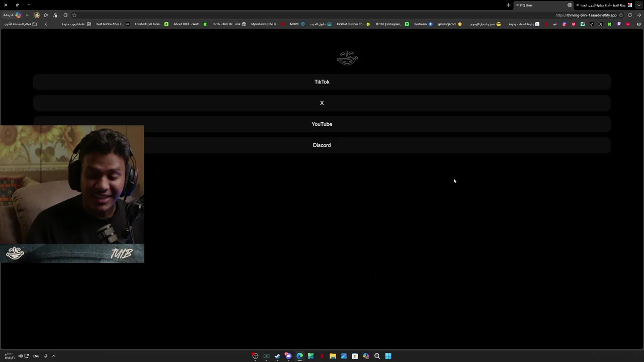Click the browser back/forward arrow icon
The height and width of the screenshot is (362, 644).
click(639, 15)
